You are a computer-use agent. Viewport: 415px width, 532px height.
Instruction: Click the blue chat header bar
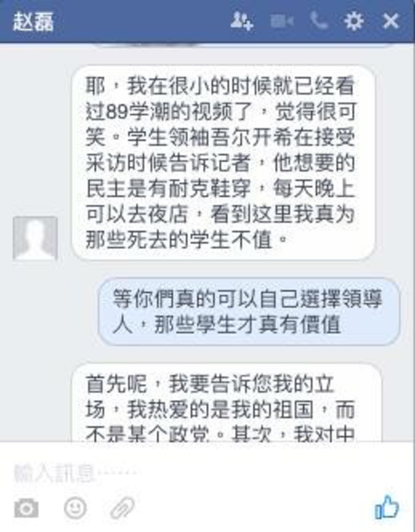tap(207, 21)
